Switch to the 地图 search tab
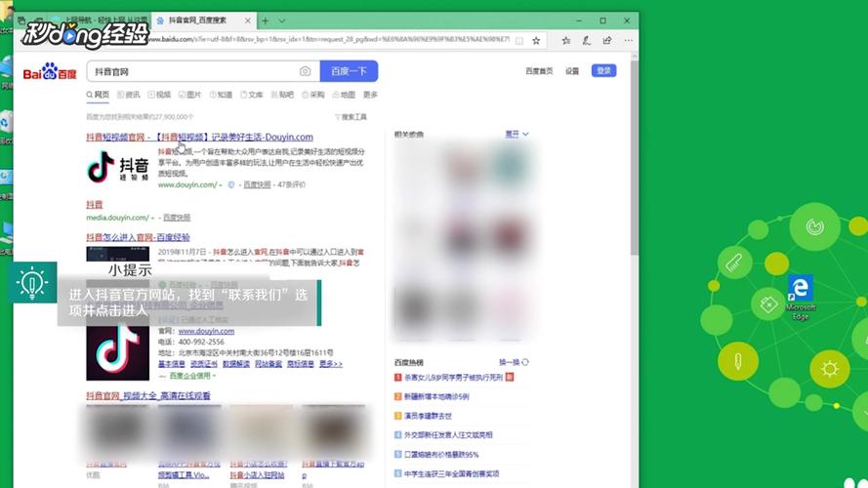 [x=344, y=95]
